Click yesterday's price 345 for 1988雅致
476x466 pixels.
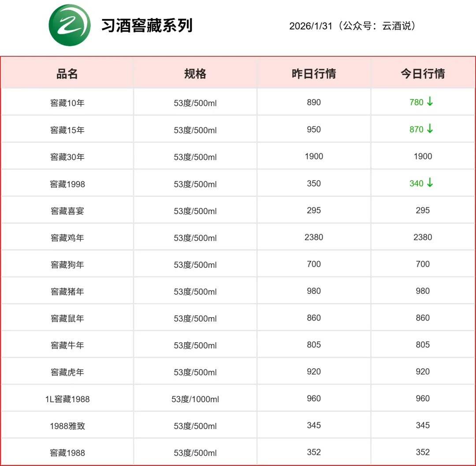tap(314, 425)
